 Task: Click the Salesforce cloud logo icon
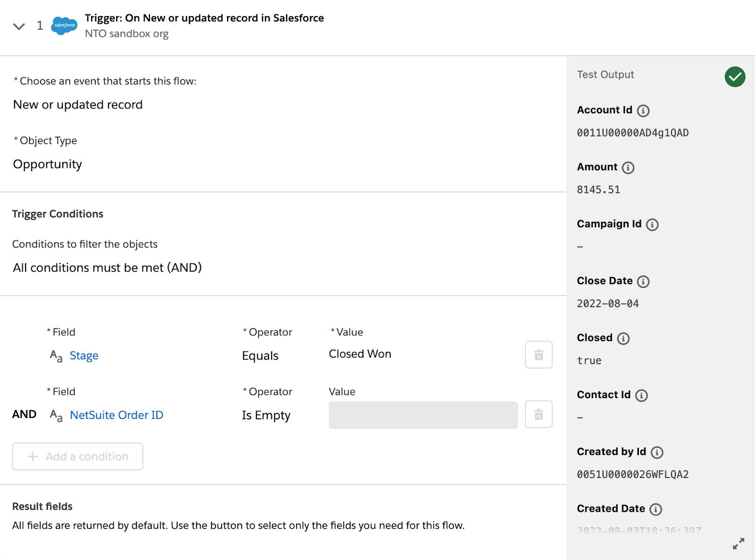click(x=64, y=25)
